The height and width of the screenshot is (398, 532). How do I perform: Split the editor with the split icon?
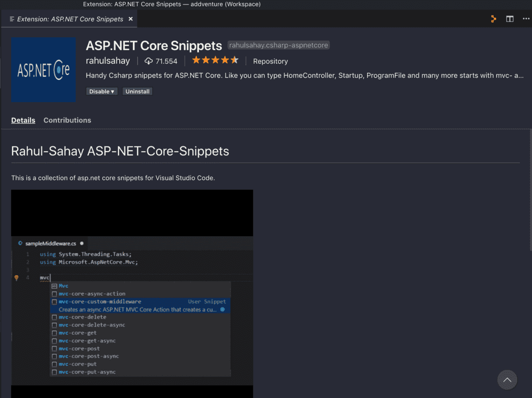click(510, 19)
